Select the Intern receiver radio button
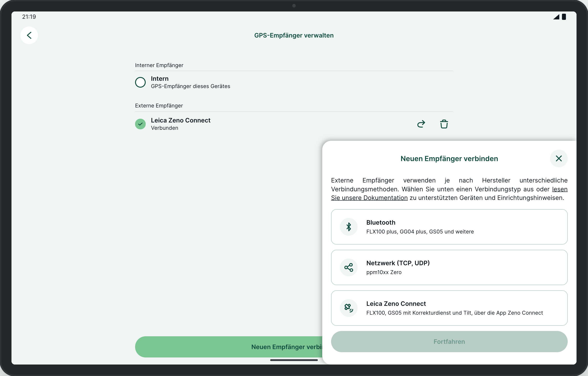Viewport: 588px width, 376px height. pos(140,82)
